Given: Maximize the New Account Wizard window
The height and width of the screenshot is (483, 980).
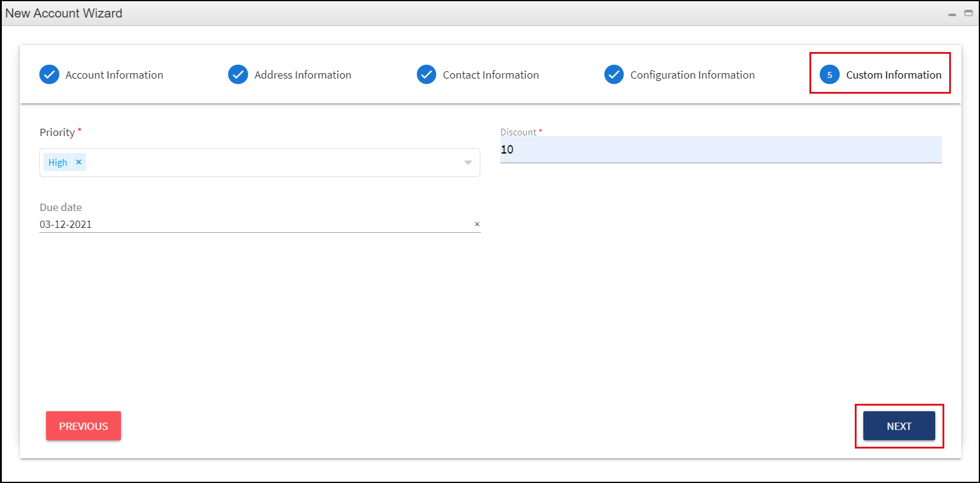Looking at the screenshot, I should tap(969, 13).
